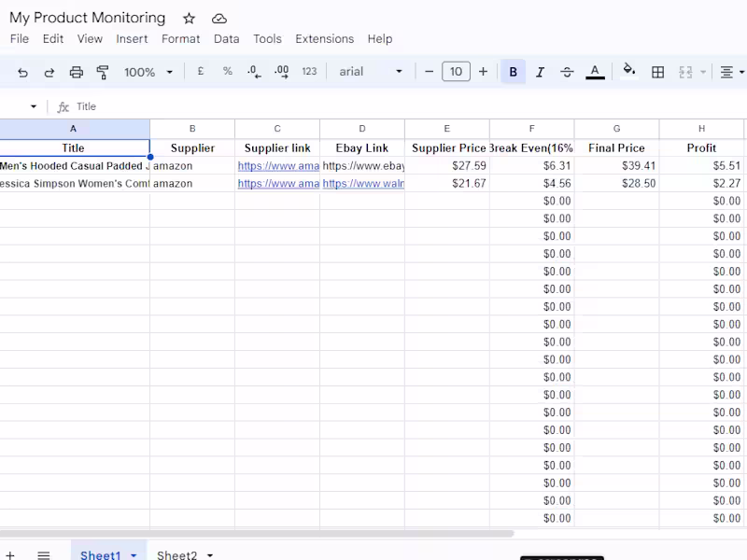Select the $4.56 break even cell
The image size is (747, 560).
(x=531, y=183)
